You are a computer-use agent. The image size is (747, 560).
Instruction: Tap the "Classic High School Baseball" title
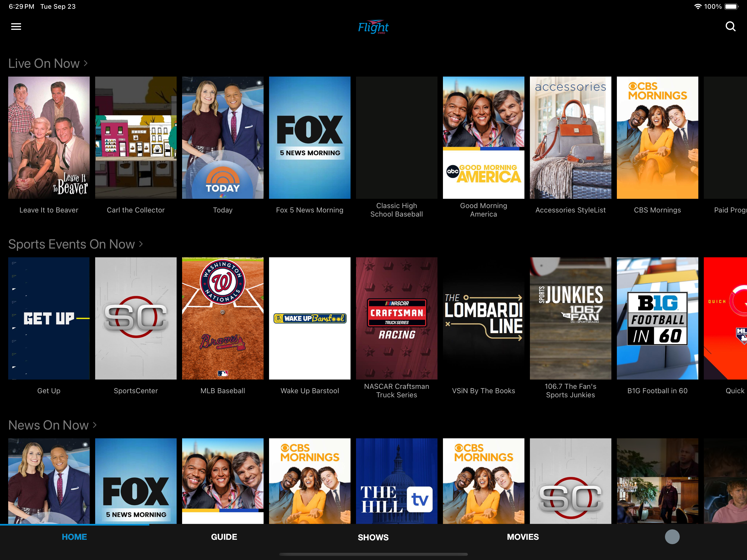[397, 210]
